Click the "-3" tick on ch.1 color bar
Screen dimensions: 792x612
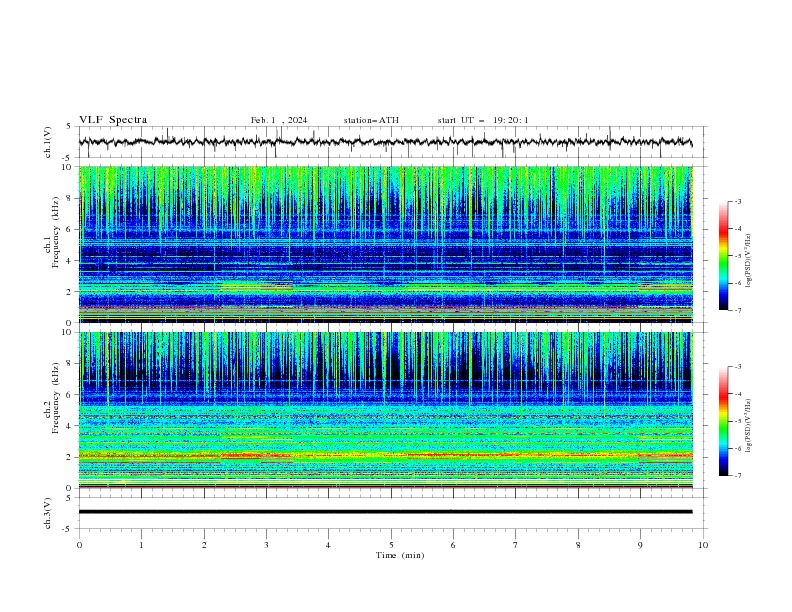737,201
